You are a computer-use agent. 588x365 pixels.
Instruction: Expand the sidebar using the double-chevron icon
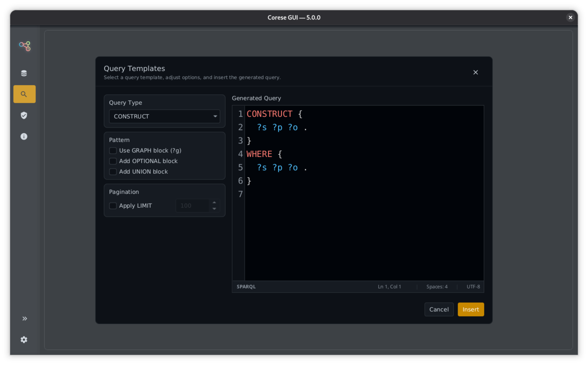pyautogui.click(x=25, y=318)
